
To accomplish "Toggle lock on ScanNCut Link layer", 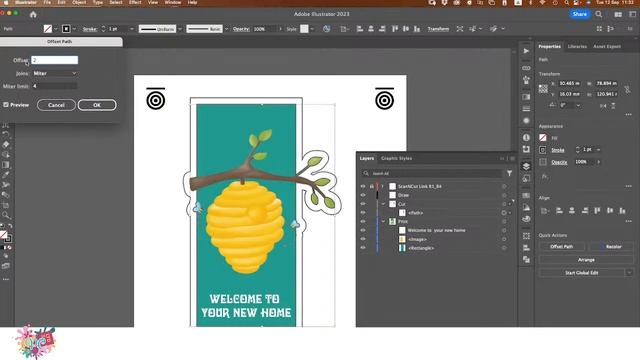I will [371, 186].
